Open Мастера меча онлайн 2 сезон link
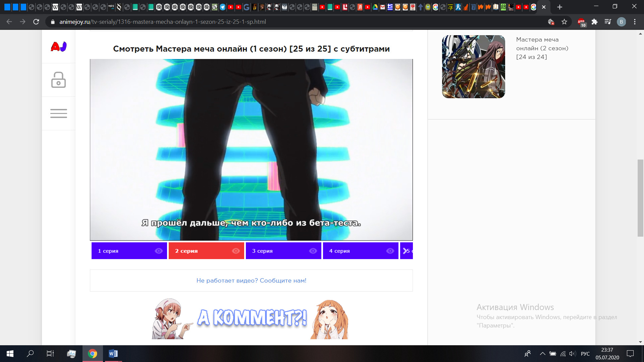Screen dimensions: 644x362 tap(542, 48)
